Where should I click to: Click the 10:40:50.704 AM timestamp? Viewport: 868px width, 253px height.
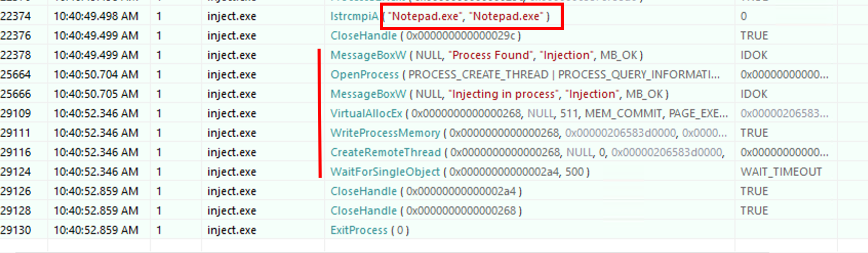click(x=96, y=75)
